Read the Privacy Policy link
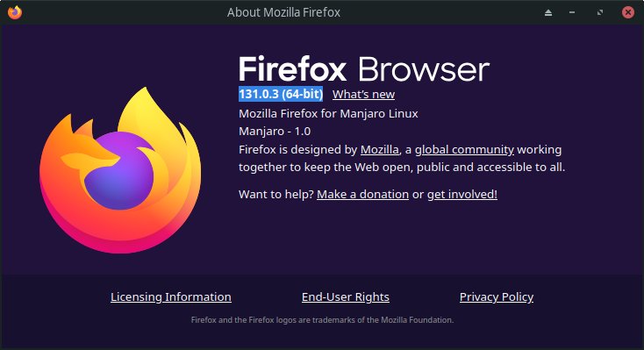The height and width of the screenshot is (350, 644). pos(497,297)
